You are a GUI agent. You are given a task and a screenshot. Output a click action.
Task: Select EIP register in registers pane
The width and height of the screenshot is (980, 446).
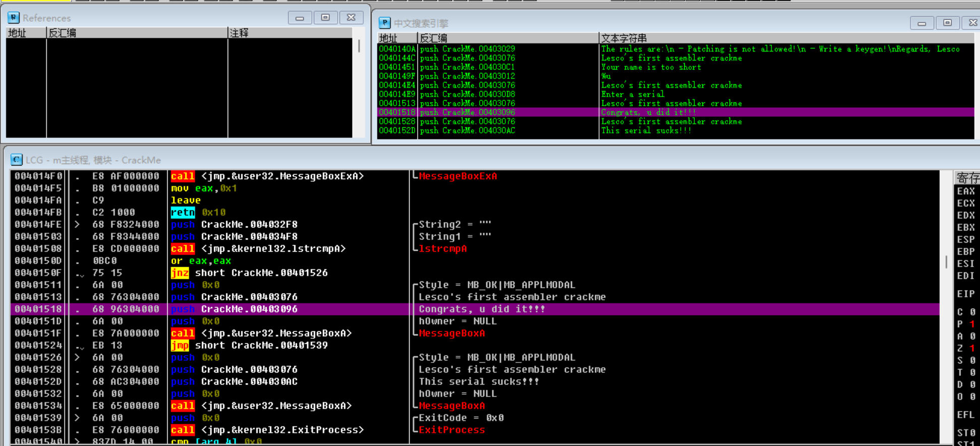click(966, 293)
